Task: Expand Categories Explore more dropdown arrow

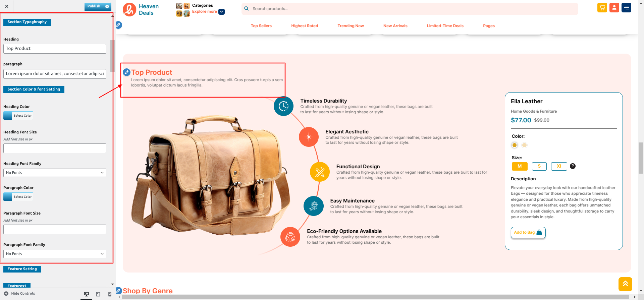Action: pos(221,12)
